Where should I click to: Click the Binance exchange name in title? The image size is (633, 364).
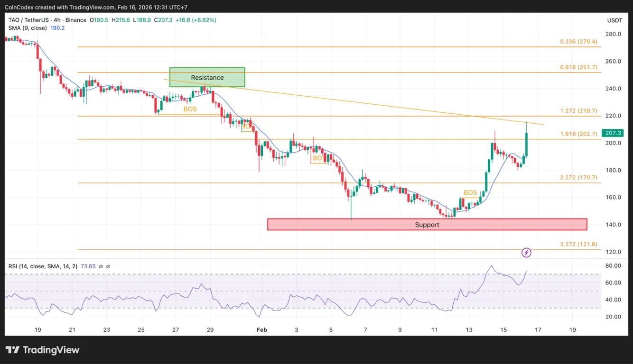point(77,20)
